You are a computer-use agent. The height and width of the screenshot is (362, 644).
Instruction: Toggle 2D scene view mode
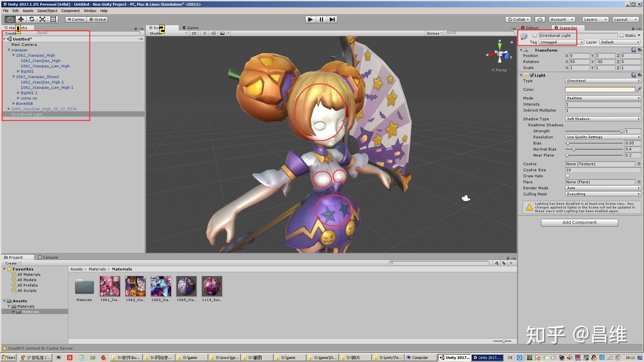pyautogui.click(x=194, y=33)
